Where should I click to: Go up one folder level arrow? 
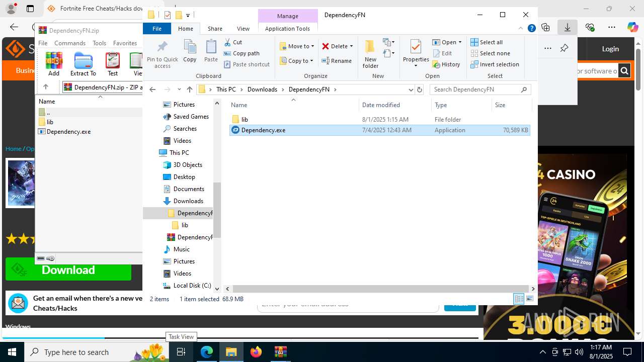189,89
